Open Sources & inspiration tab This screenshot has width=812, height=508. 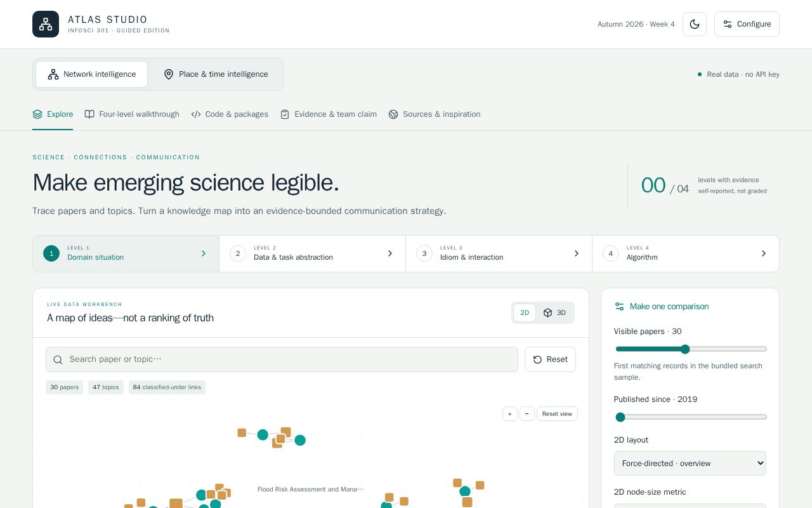435,114
